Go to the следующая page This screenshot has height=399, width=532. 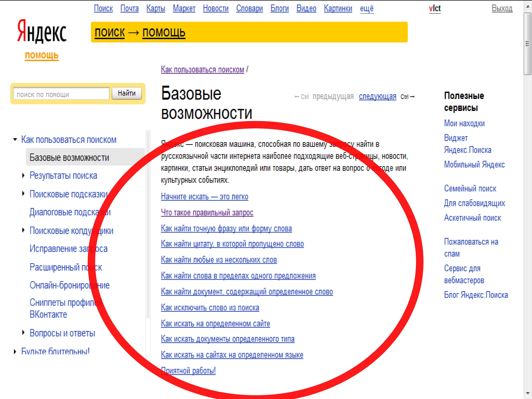coord(378,96)
